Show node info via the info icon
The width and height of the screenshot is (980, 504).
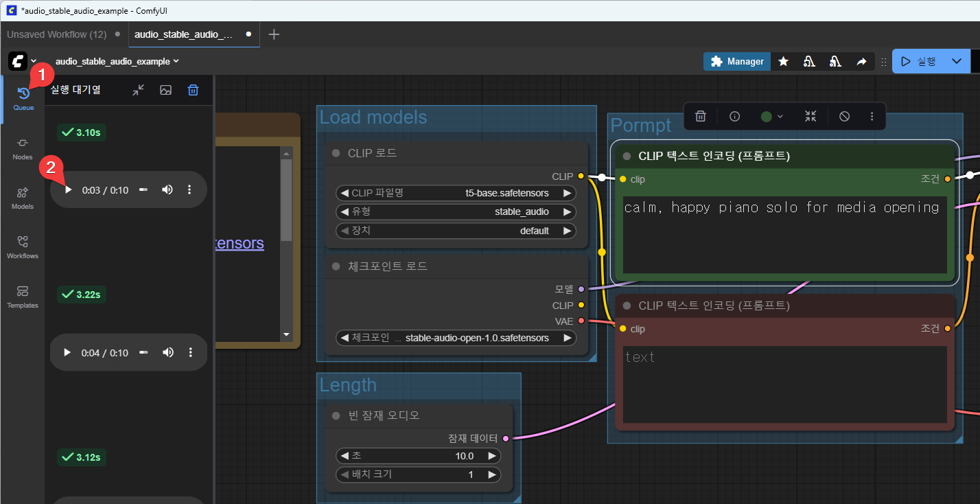click(734, 116)
